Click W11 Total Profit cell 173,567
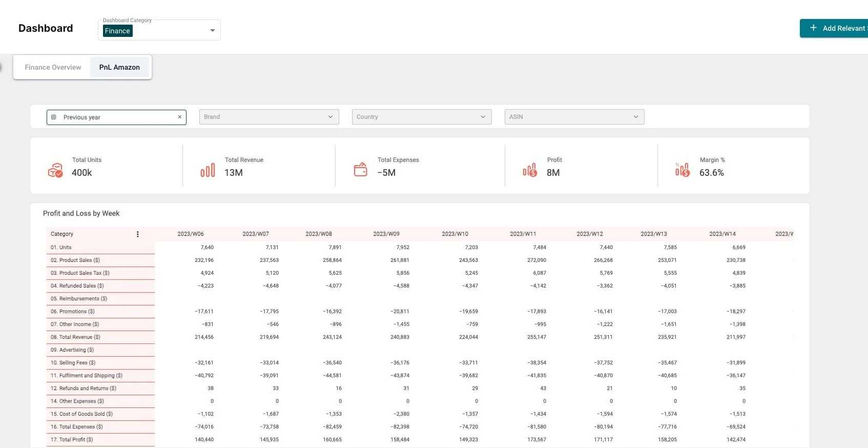 (536, 439)
